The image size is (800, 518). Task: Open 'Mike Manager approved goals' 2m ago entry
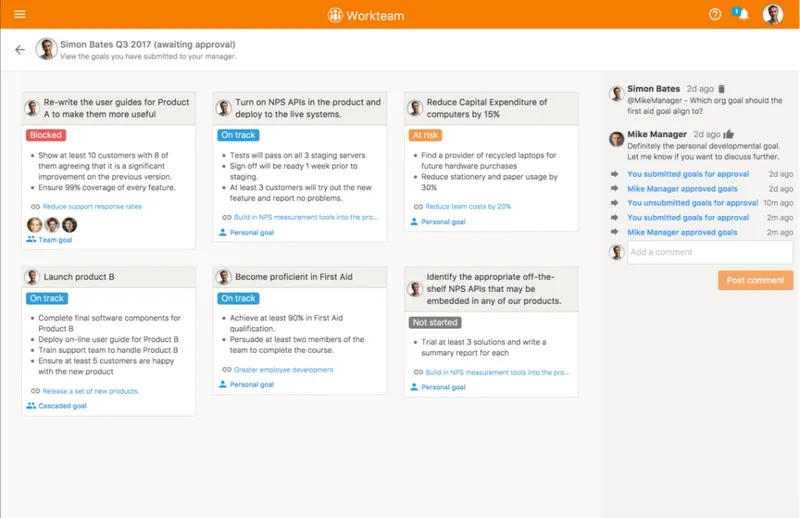coord(682,232)
